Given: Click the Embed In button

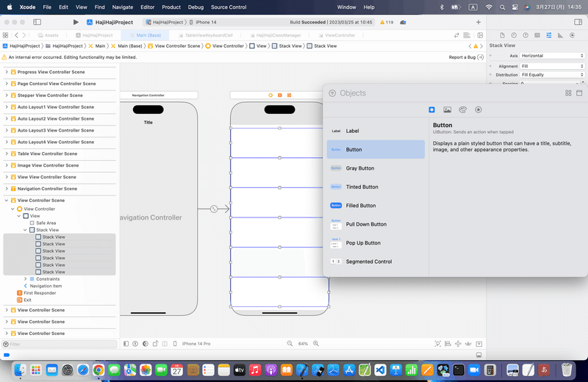Looking at the screenshot, I should pos(479,343).
